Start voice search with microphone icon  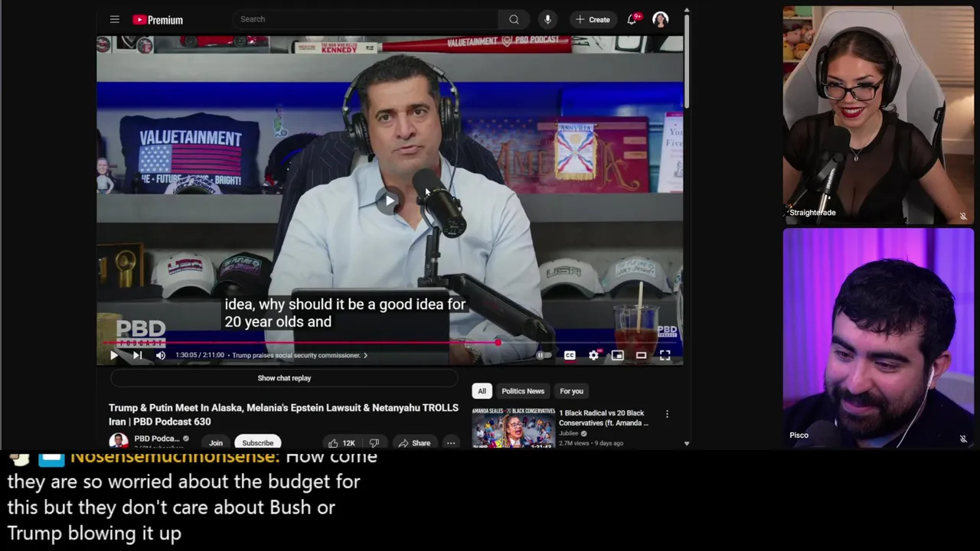tap(547, 19)
